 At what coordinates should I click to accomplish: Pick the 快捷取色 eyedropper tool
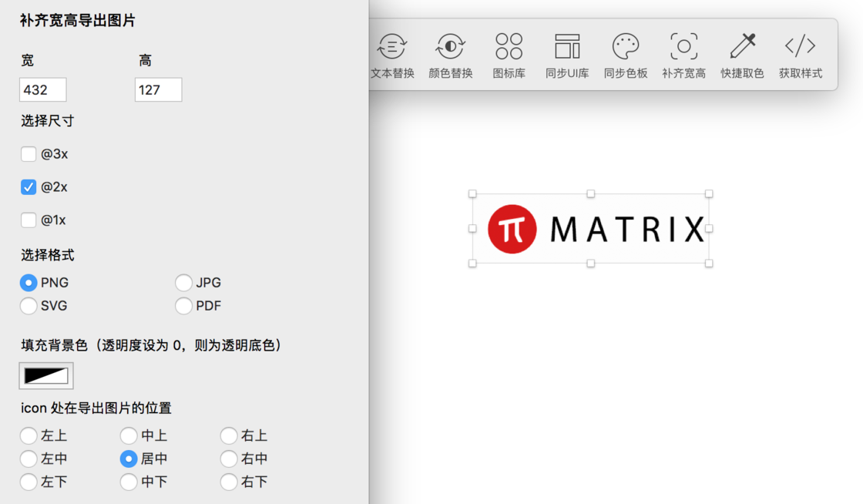tap(743, 55)
